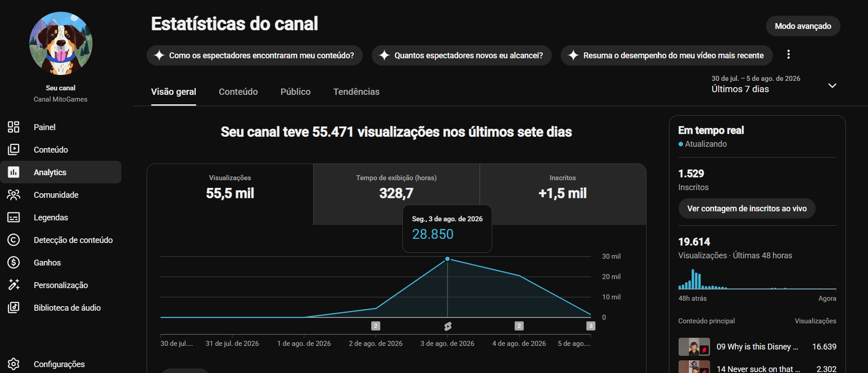868x373 pixels.
Task: Click sparkle icon on 'Como os espectadores' chip
Action: click(x=159, y=55)
